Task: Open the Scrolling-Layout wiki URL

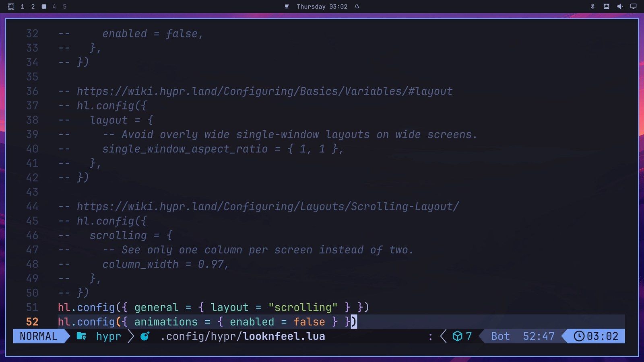Action: 268,207
